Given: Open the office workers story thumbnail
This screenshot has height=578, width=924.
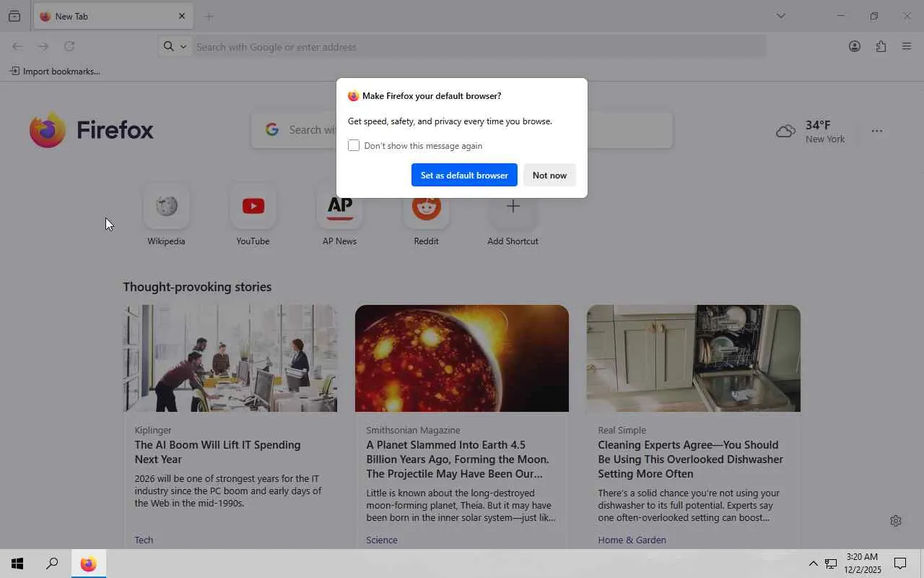Looking at the screenshot, I should click(230, 358).
